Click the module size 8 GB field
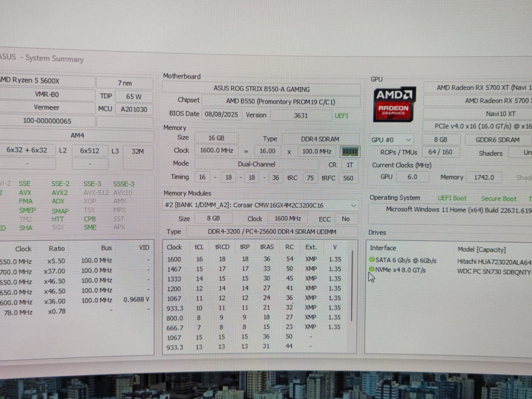 [x=214, y=218]
